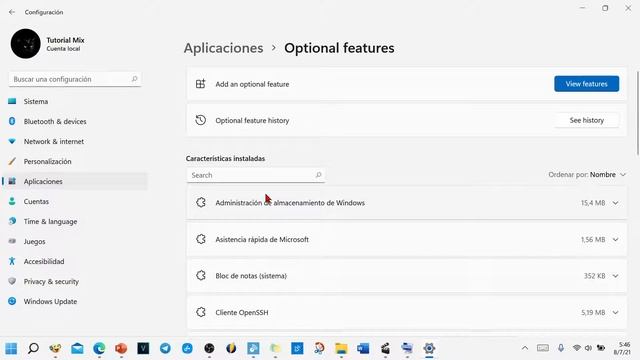Open PowerPoint from the taskbar
Image resolution: width=640 pixels, height=360 pixels.
(x=121, y=349)
